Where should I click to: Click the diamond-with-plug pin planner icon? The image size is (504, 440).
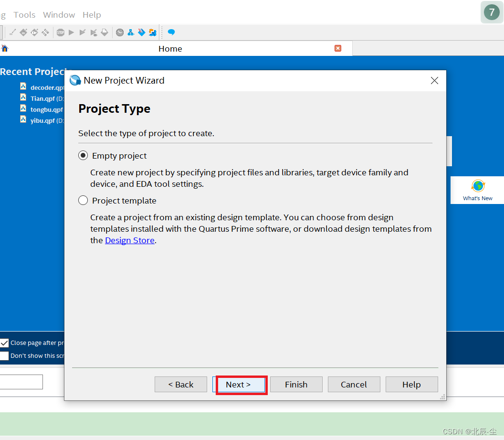[34, 32]
